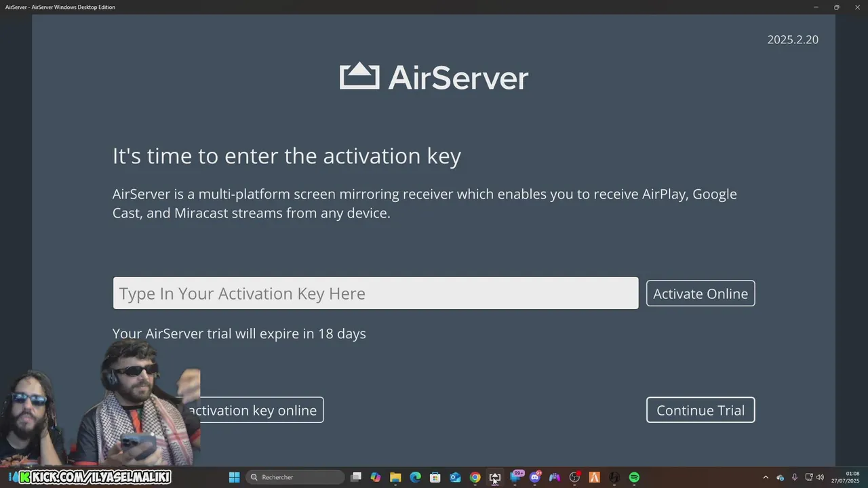Click 'Your AirServer trial will expire in 18 days'

[x=239, y=333]
